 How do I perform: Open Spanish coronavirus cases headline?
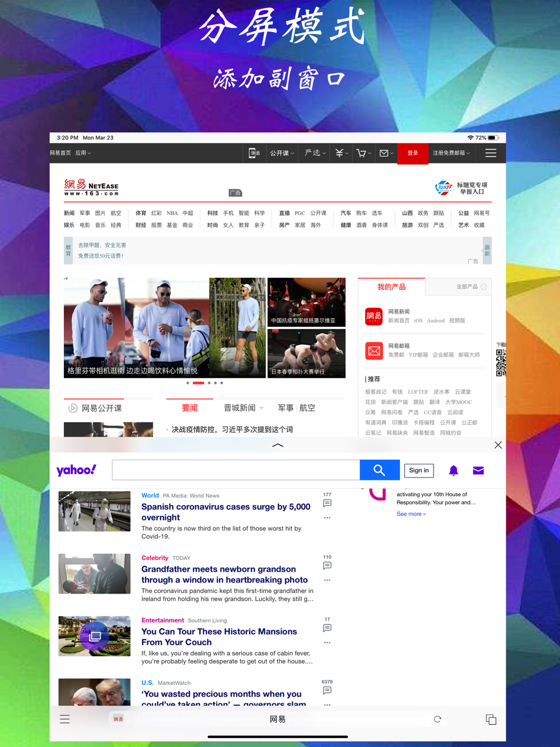pyautogui.click(x=226, y=512)
